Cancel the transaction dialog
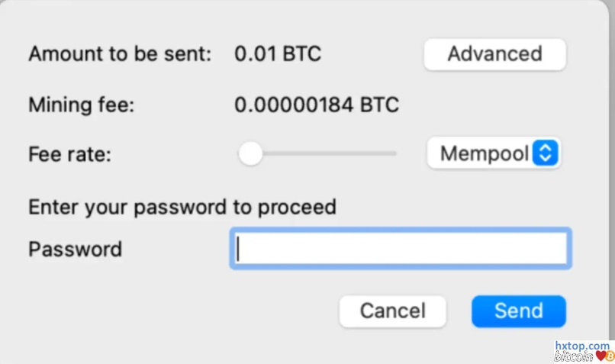The image size is (615, 364). pyautogui.click(x=392, y=311)
